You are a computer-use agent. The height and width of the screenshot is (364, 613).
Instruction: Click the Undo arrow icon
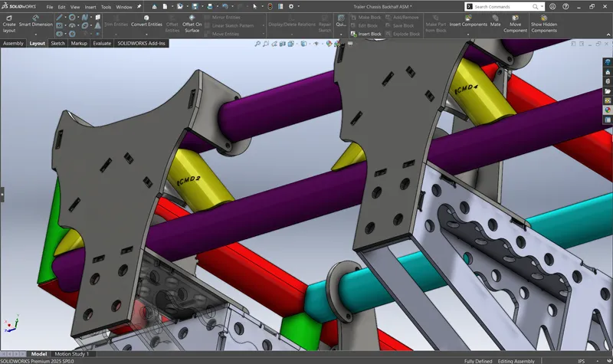[x=225, y=7]
